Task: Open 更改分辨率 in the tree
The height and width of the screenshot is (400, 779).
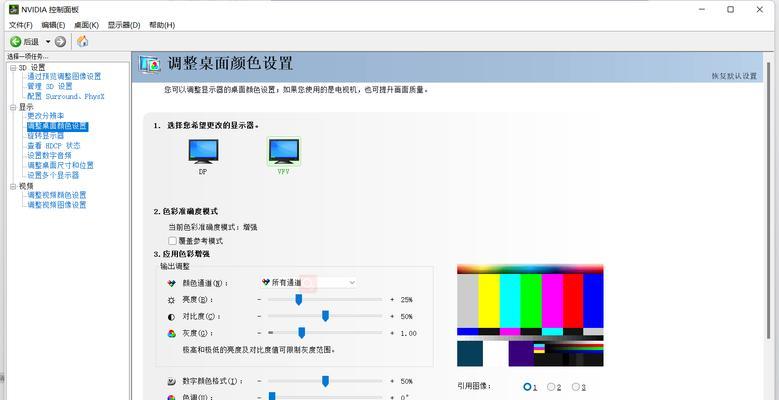Action: coord(45,116)
